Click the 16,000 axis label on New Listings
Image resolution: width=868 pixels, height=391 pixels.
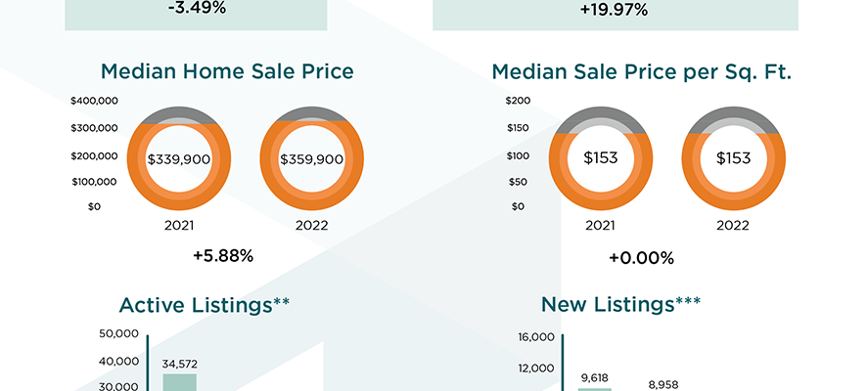pyautogui.click(x=535, y=337)
